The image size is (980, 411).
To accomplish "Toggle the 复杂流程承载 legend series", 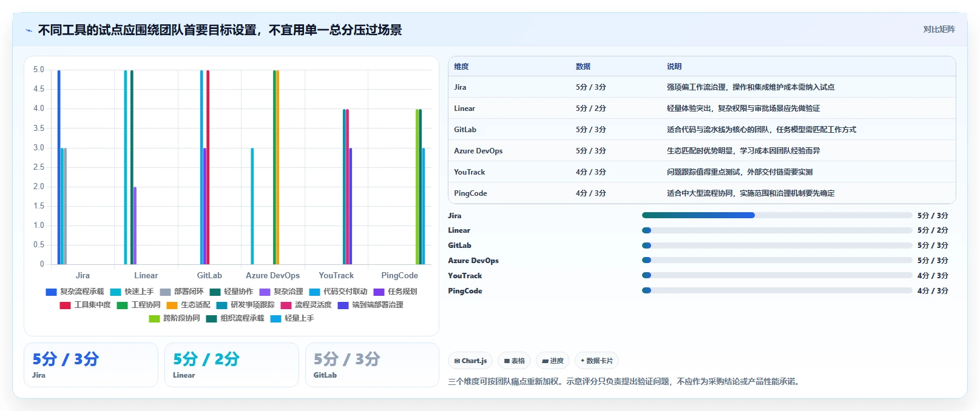I will click(x=75, y=292).
